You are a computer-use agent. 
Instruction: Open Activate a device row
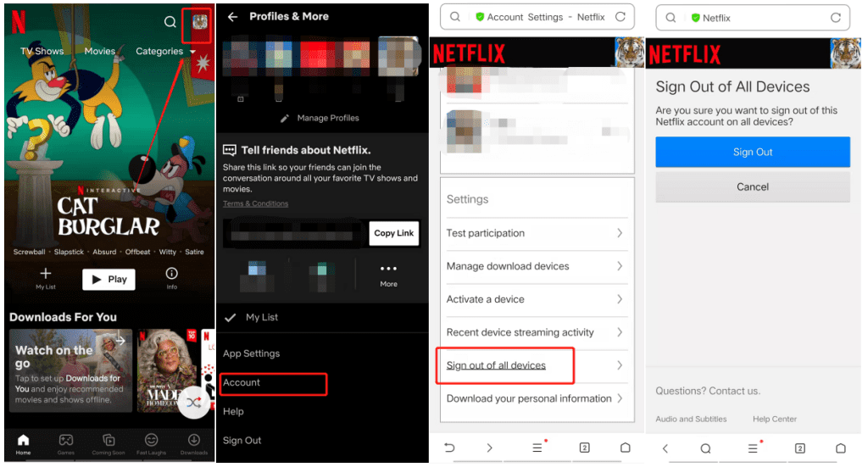pyautogui.click(x=535, y=299)
